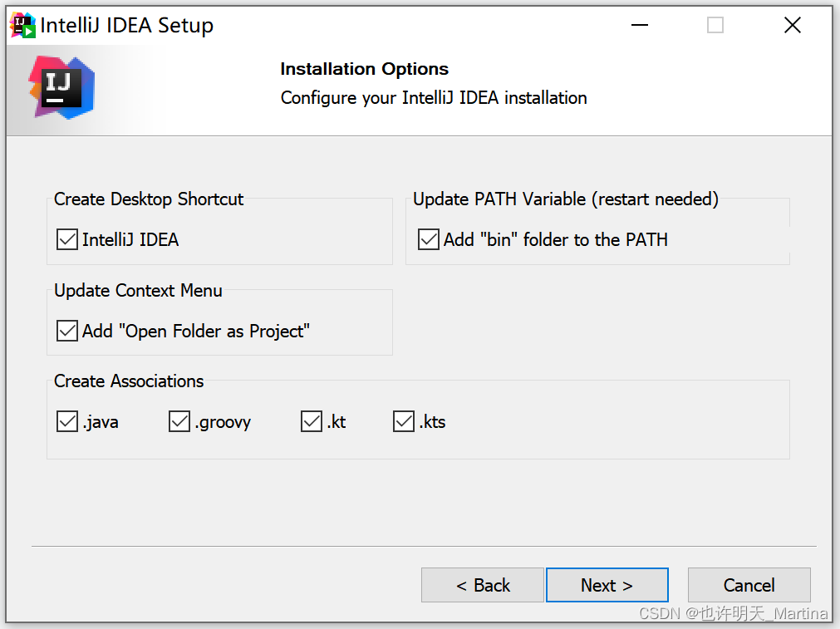Click the setup icon in the title bar
The image size is (840, 629).
point(21,24)
